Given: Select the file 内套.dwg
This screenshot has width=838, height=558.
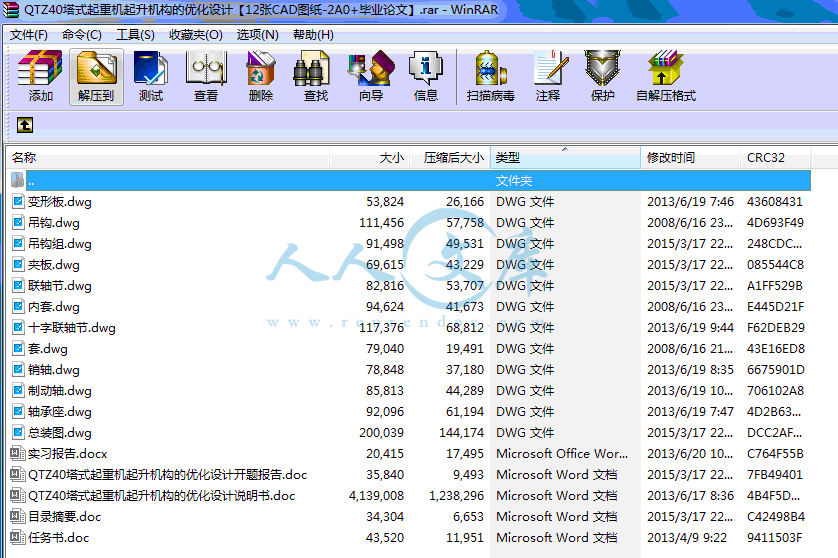Looking at the screenshot, I should coord(54,307).
